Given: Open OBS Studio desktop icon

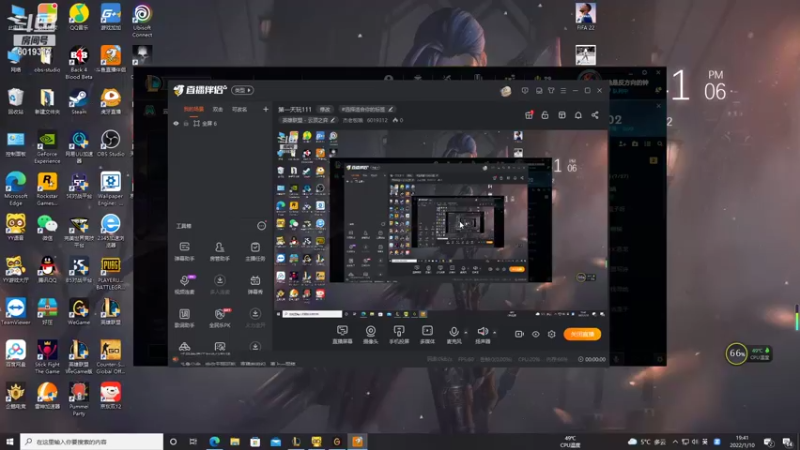Looking at the screenshot, I should [110, 143].
